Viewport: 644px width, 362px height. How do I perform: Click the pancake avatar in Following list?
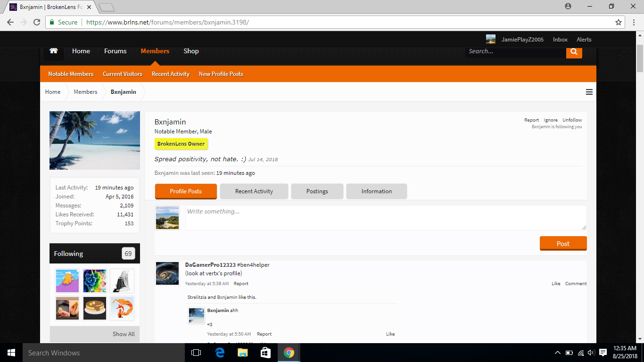tap(95, 308)
